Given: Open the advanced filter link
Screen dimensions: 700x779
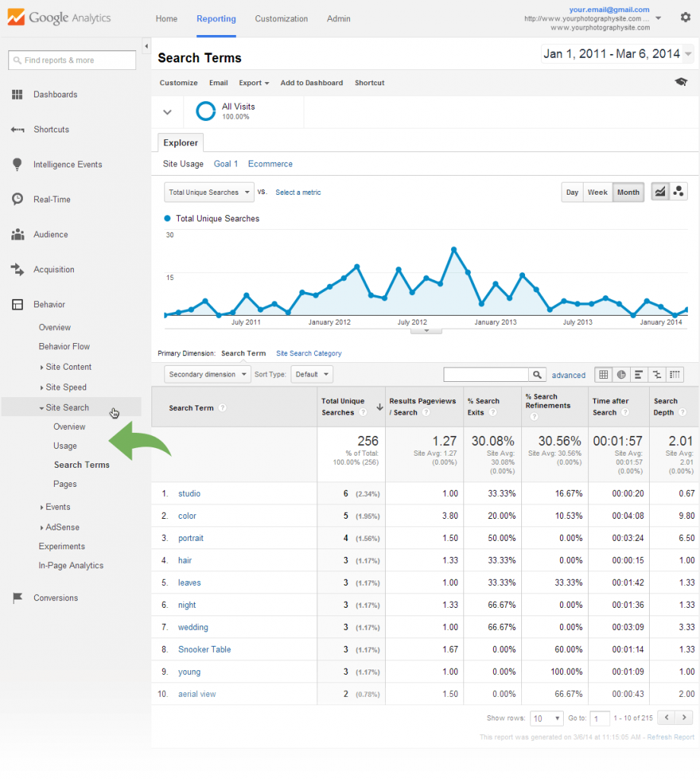Looking at the screenshot, I should [568, 374].
